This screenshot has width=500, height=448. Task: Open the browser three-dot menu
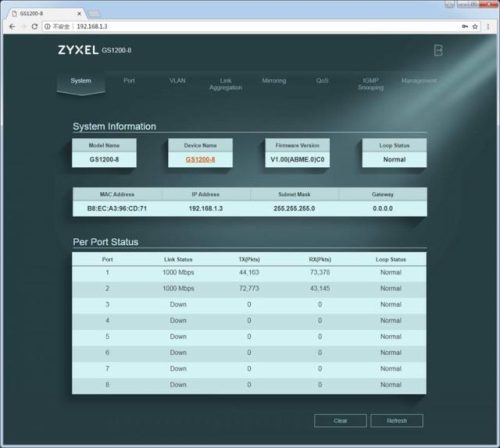click(x=488, y=26)
